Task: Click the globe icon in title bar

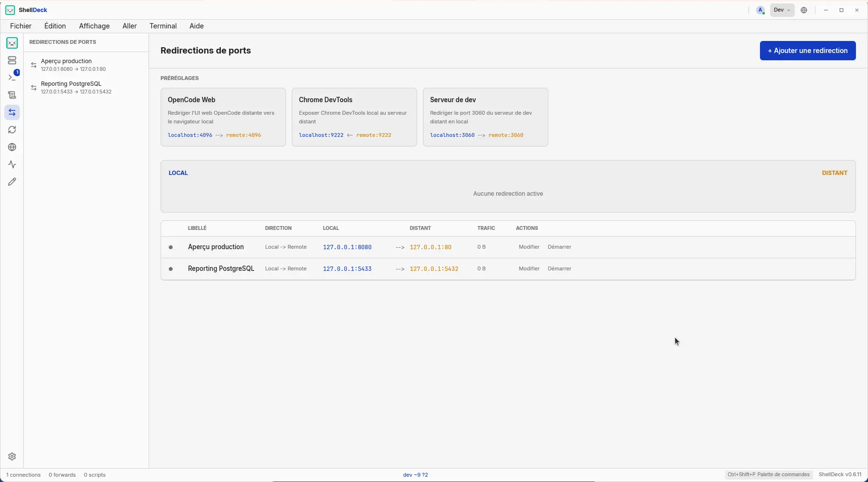Action: [x=804, y=10]
